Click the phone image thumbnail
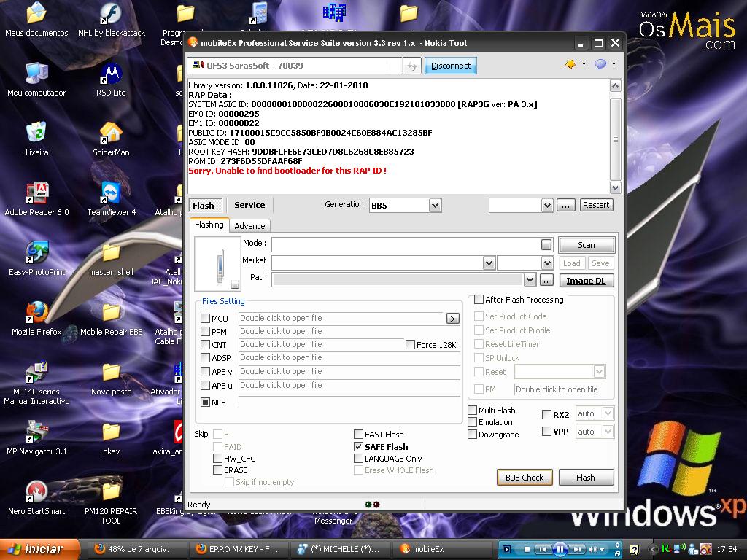The width and height of the screenshot is (747, 560). pos(217,264)
